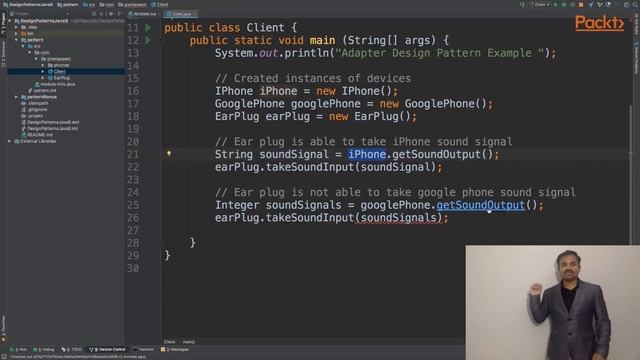Expand the bin folder

point(16,33)
